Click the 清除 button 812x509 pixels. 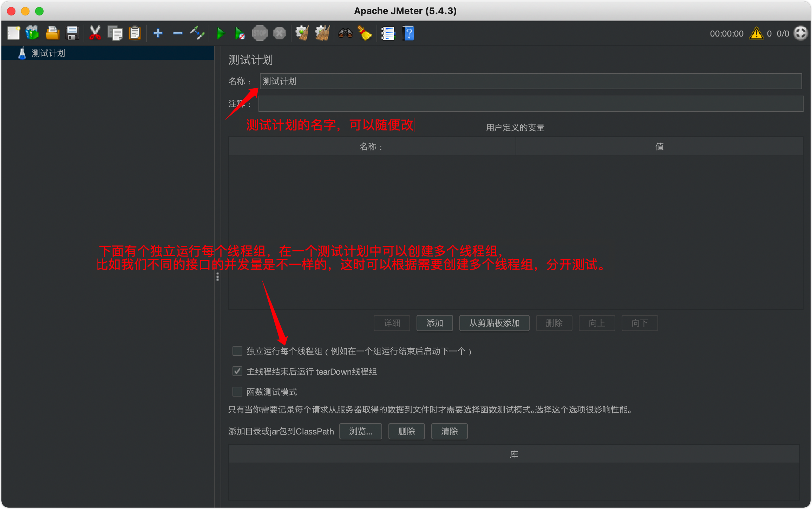tap(449, 431)
